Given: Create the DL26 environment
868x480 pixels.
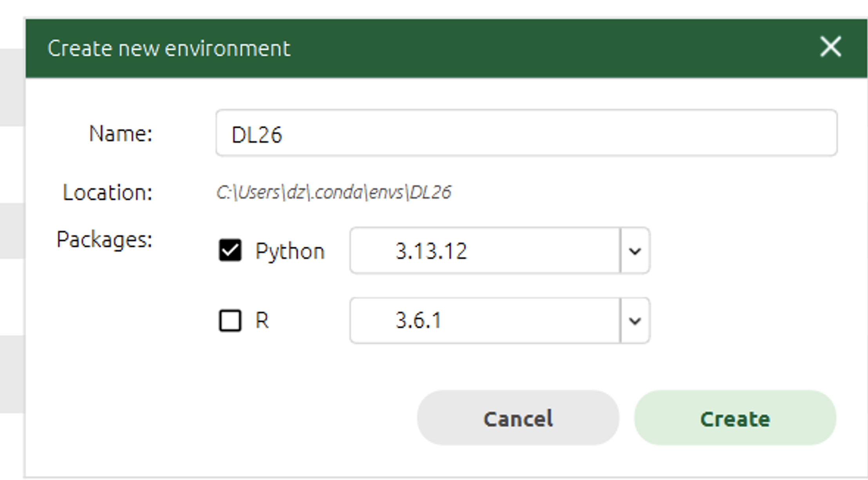Looking at the screenshot, I should [735, 418].
